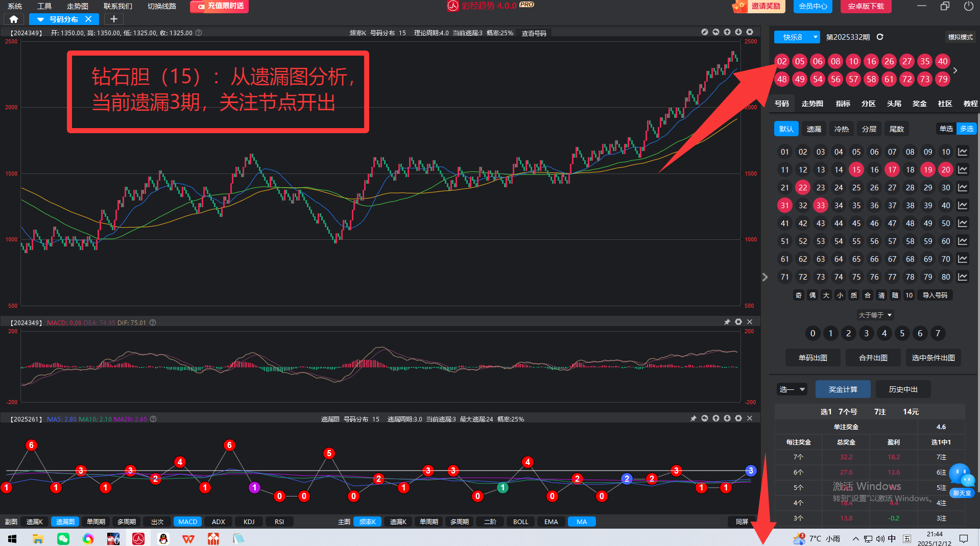The width and height of the screenshot is (980, 546).
Task: Open settings hexagon icon on MACD panel
Action: click(x=738, y=322)
